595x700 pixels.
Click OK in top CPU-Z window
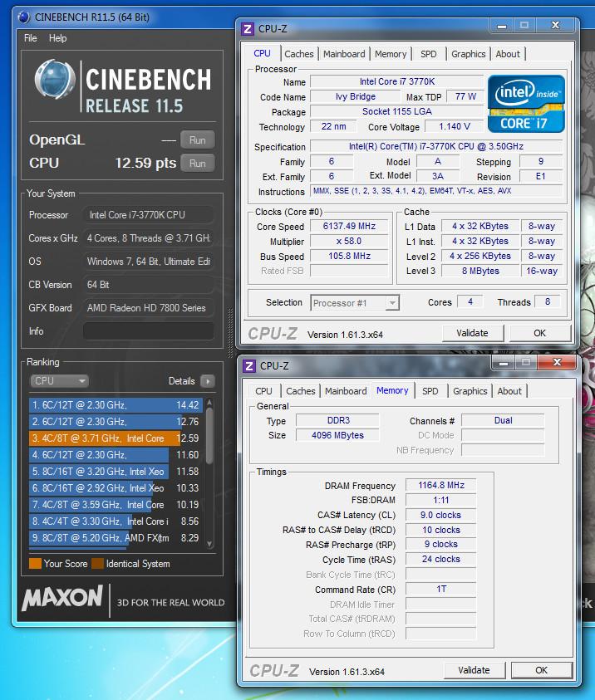coord(539,334)
